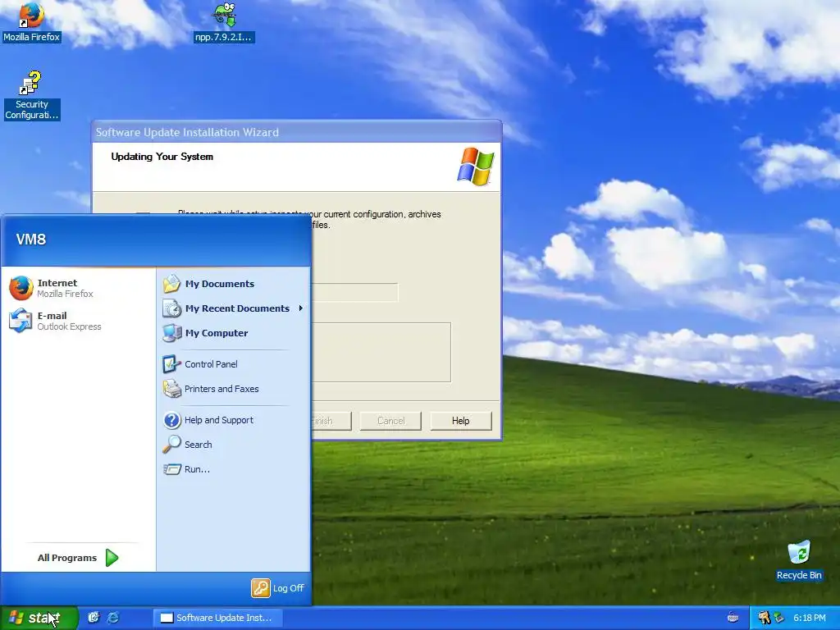Screen dimensions: 840x630
Task: Open the npp.7.9.2 installer desktop icon
Action: tap(224, 21)
